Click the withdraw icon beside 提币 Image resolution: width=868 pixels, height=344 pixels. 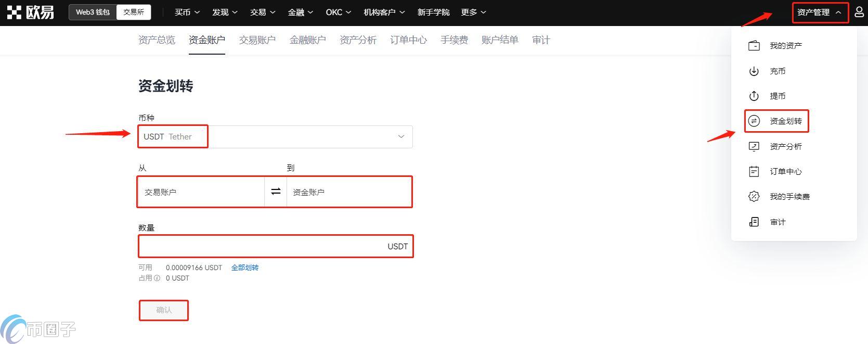pyautogui.click(x=754, y=96)
